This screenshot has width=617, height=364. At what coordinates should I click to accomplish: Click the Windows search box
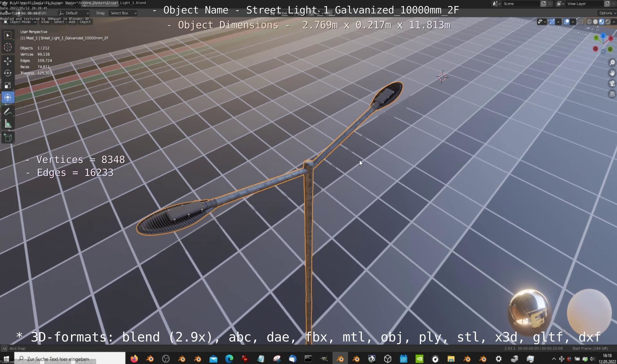pyautogui.click(x=70, y=359)
